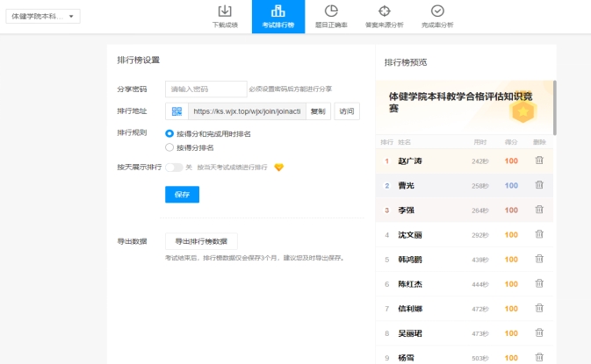The width and height of the screenshot is (591, 364).
Task: Click the yellow diamond premium icon
Action: (279, 168)
